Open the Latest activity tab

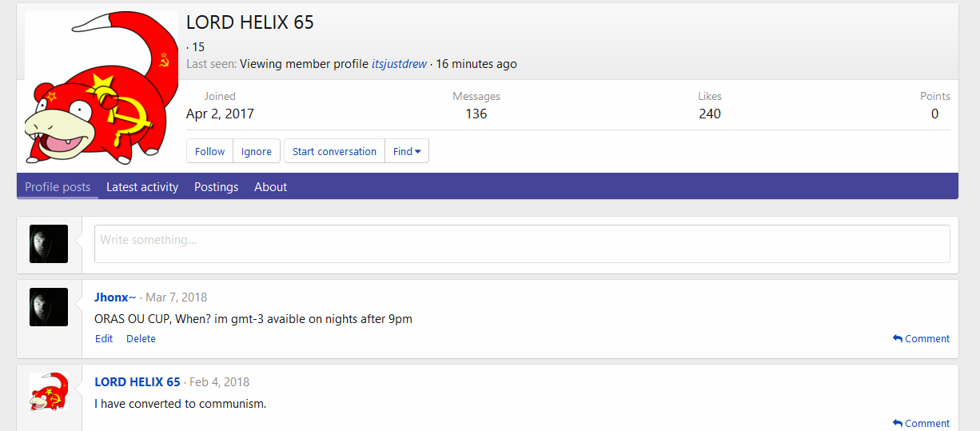[x=142, y=186]
